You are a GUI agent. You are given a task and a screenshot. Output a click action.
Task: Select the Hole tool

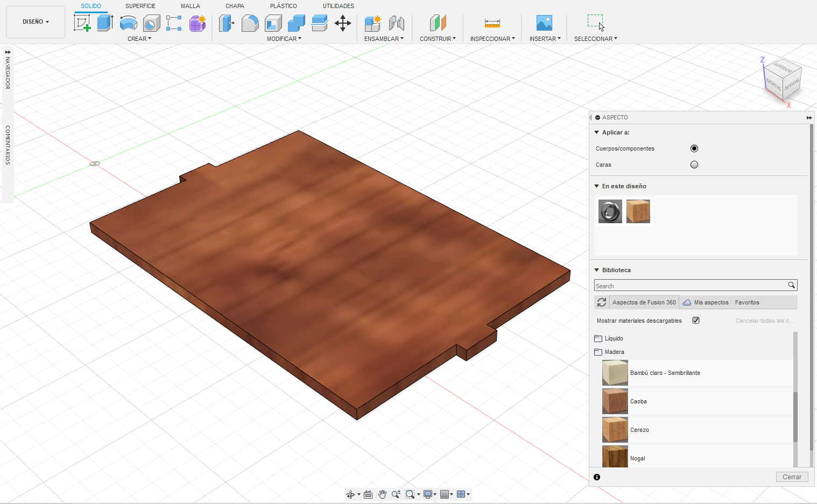pos(151,23)
